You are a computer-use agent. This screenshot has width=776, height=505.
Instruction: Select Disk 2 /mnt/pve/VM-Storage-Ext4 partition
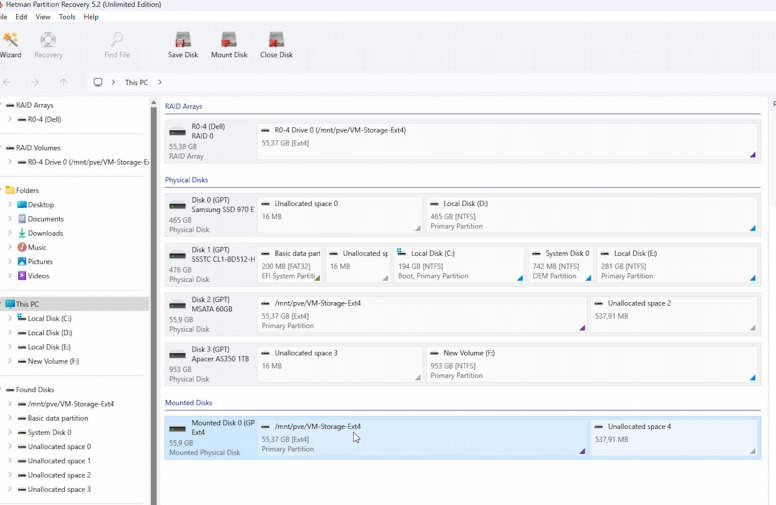tap(422, 314)
